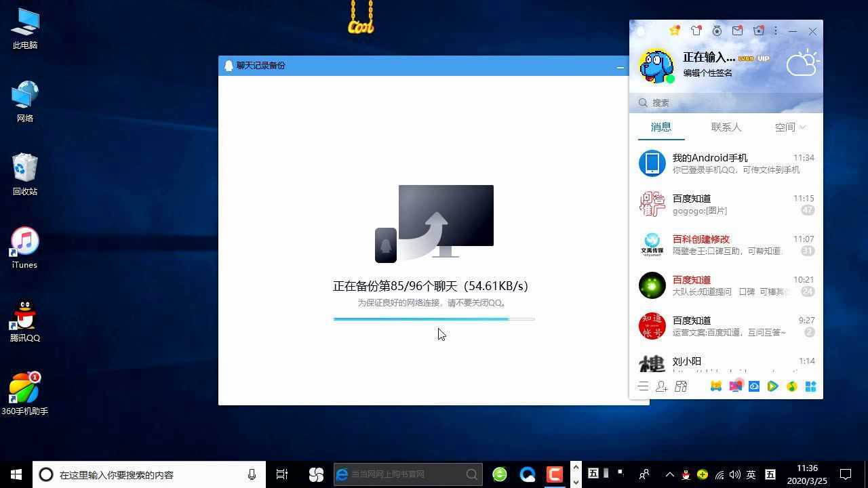Click the QQ penguin in the system tray
The height and width of the screenshot is (488, 868).
pos(686,474)
